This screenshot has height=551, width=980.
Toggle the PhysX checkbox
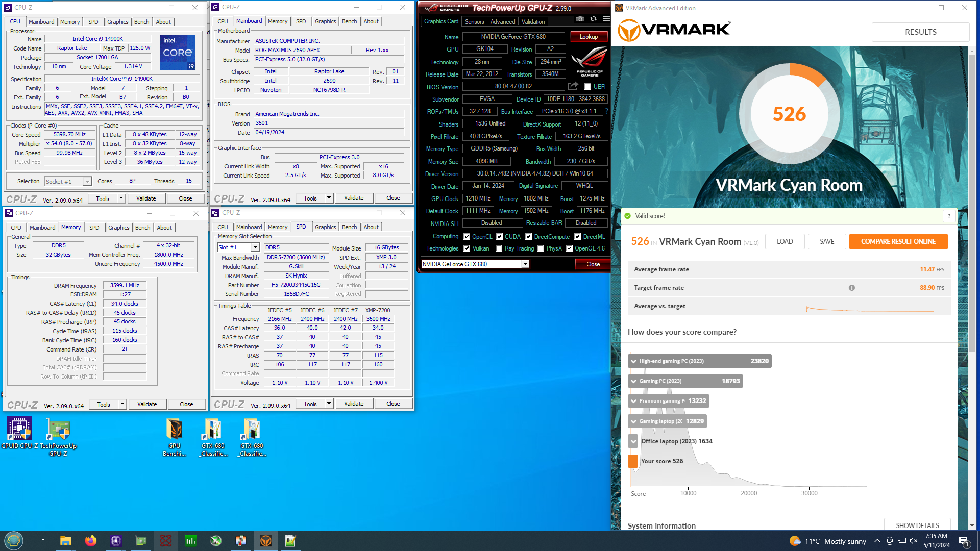point(541,248)
